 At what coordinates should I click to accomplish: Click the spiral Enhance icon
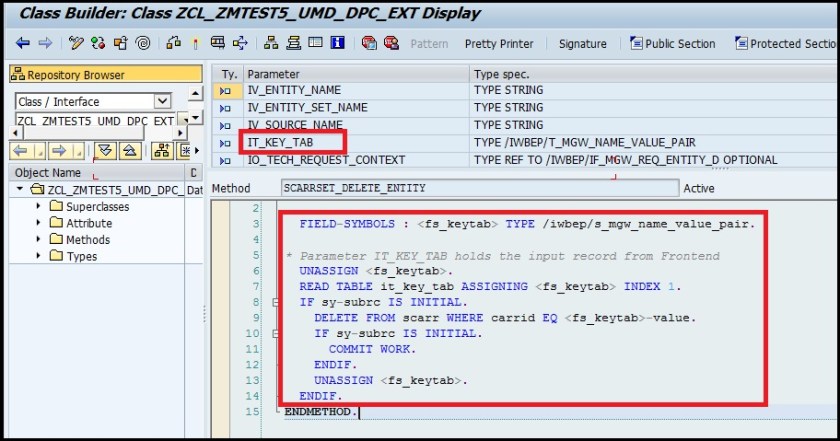click(143, 43)
